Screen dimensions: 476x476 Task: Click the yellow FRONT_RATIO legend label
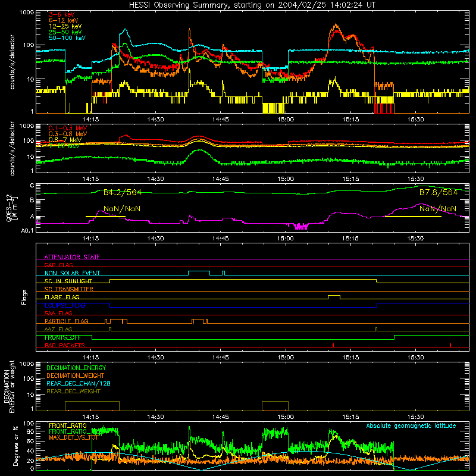click(68, 425)
